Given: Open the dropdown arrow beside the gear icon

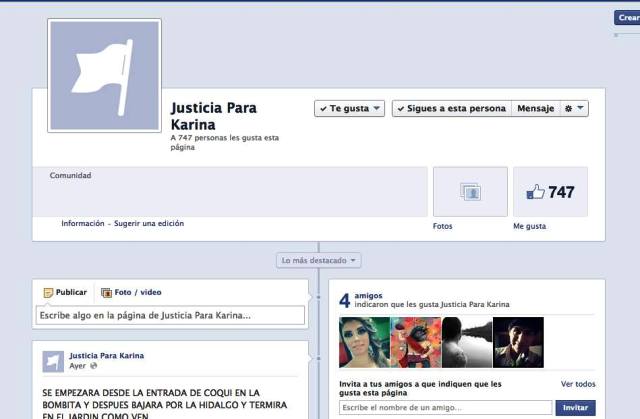Looking at the screenshot, I should (580, 108).
